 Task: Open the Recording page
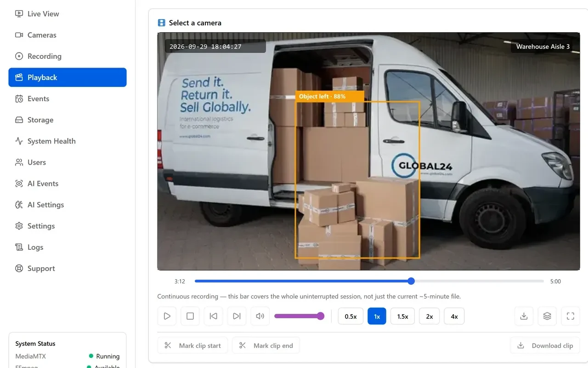[68, 56]
